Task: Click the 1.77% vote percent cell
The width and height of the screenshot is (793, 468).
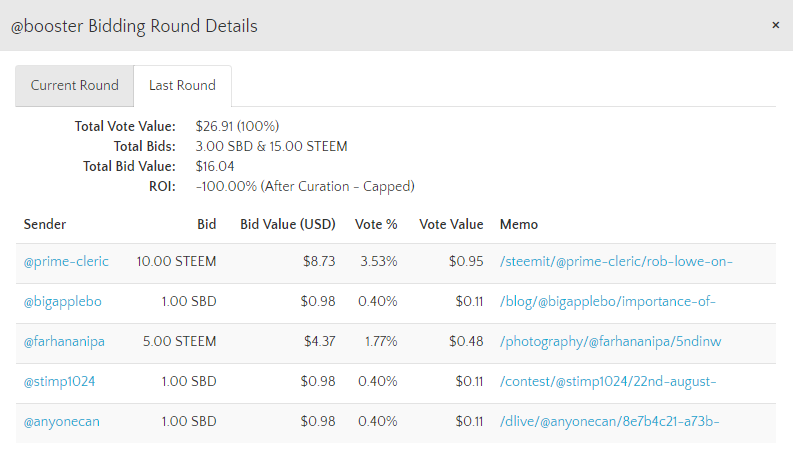Action: [381, 342]
